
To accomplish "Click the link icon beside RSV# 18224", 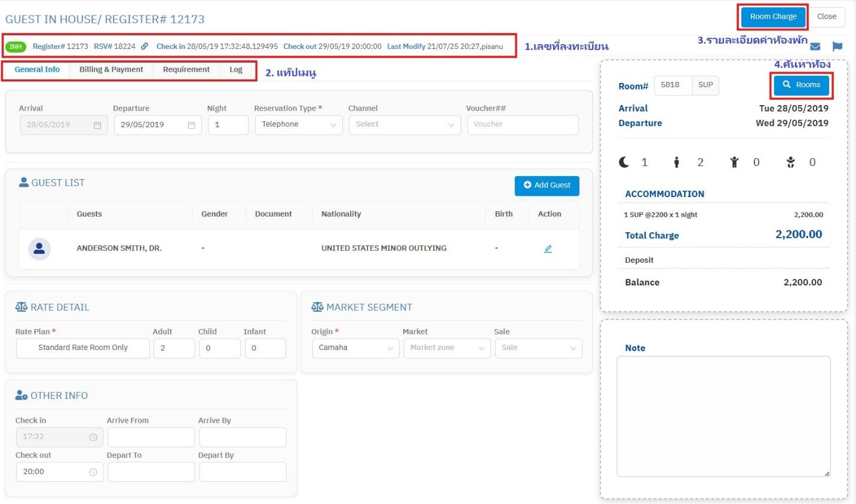I will [x=145, y=47].
